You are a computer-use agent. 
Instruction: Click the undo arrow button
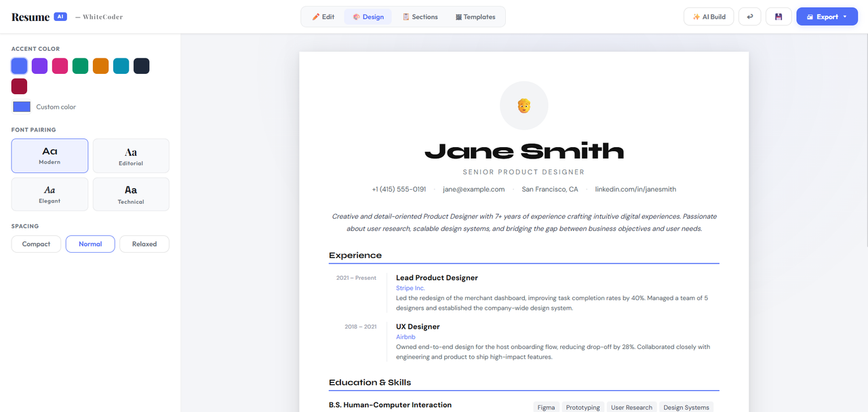tap(749, 17)
